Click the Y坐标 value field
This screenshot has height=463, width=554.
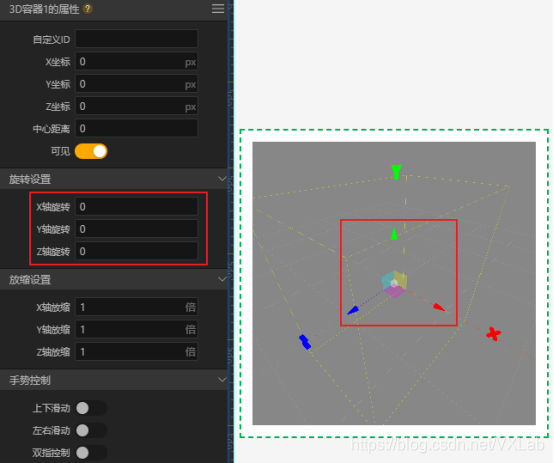point(136,84)
